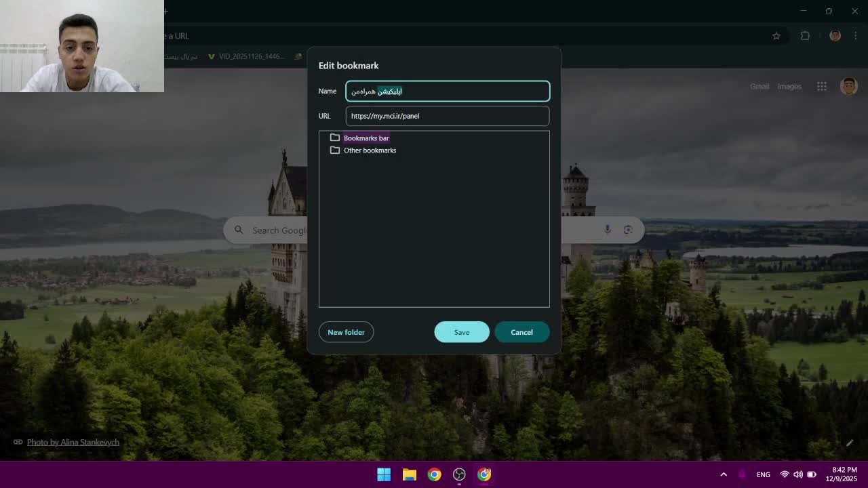Click the Save button
868x488 pixels.
pos(461,332)
